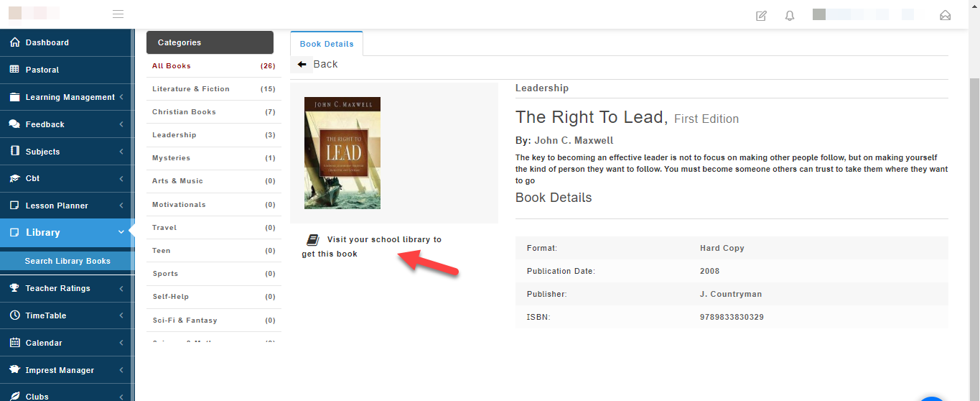Viewport: 980px width, 401px height.
Task: Click The Right To Lead cover thumbnail
Action: (x=342, y=153)
